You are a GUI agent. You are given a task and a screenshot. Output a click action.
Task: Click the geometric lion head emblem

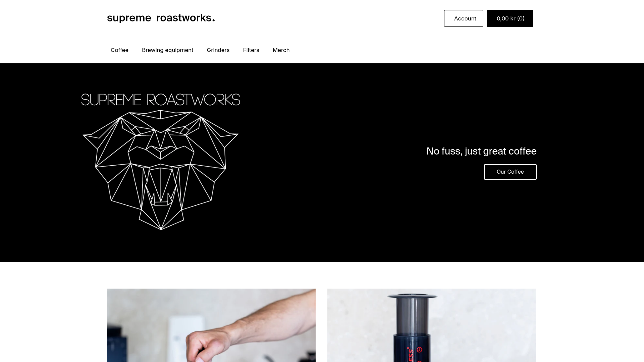[161, 170]
